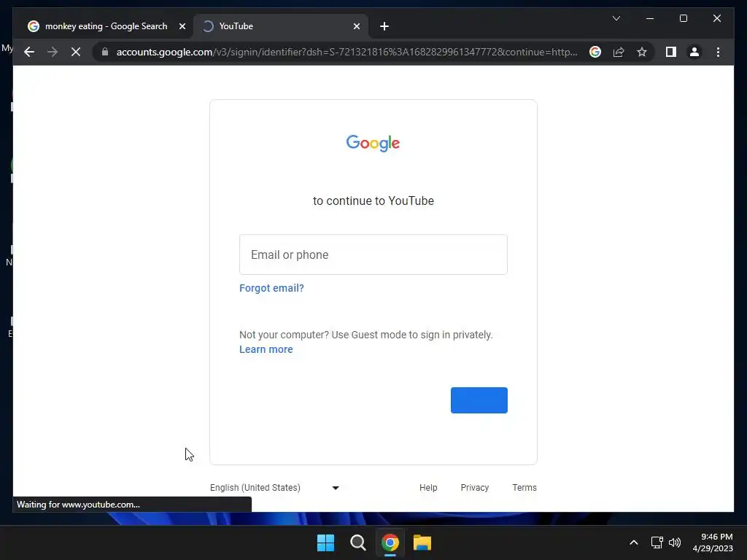The image size is (747, 560).
Task: Close the monkey eating Google Search tab
Action: (182, 26)
